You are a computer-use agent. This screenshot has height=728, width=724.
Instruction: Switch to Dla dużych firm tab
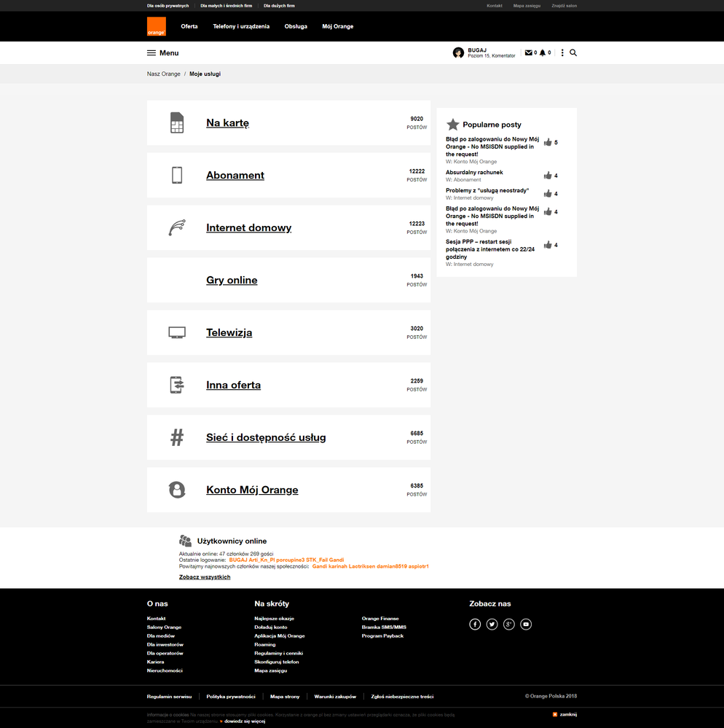pyautogui.click(x=279, y=6)
